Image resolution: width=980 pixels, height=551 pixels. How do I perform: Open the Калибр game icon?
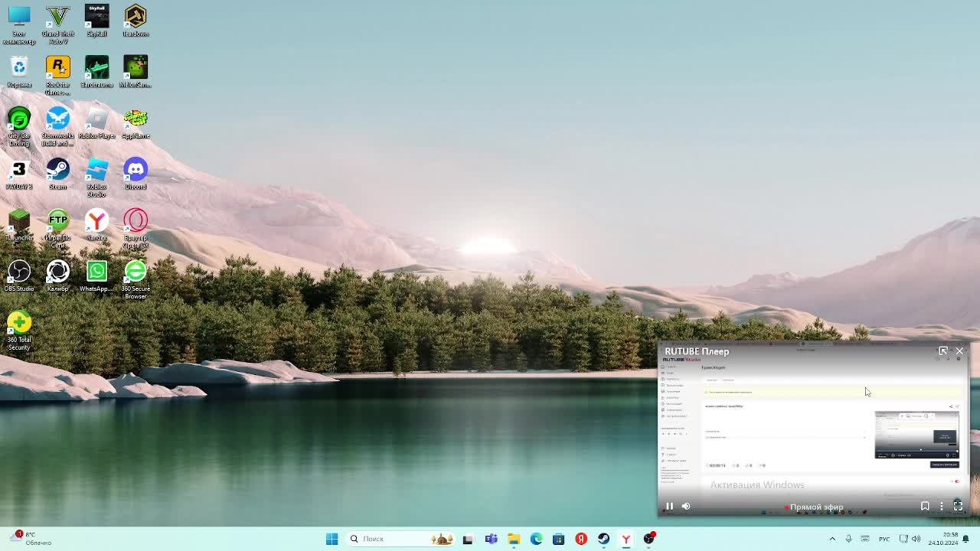(57, 275)
